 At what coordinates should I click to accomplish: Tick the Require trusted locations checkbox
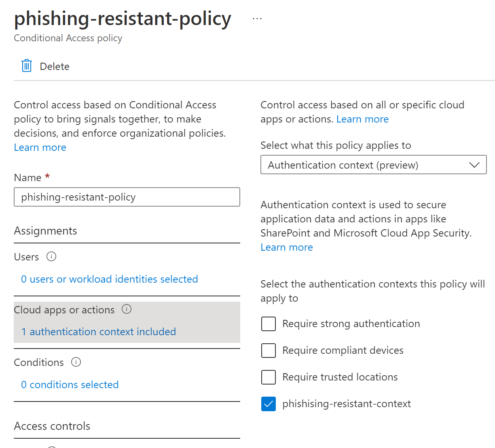click(x=269, y=377)
